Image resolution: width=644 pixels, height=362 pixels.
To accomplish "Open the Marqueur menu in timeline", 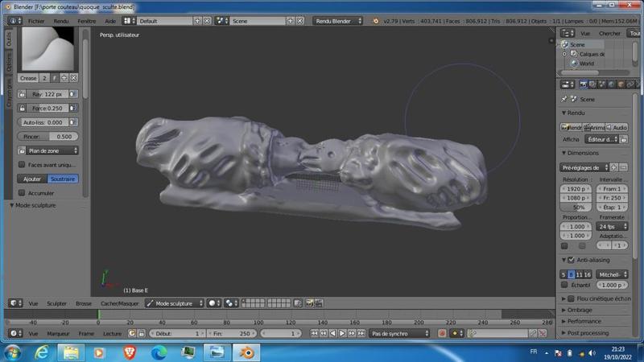I will pyautogui.click(x=58, y=334).
